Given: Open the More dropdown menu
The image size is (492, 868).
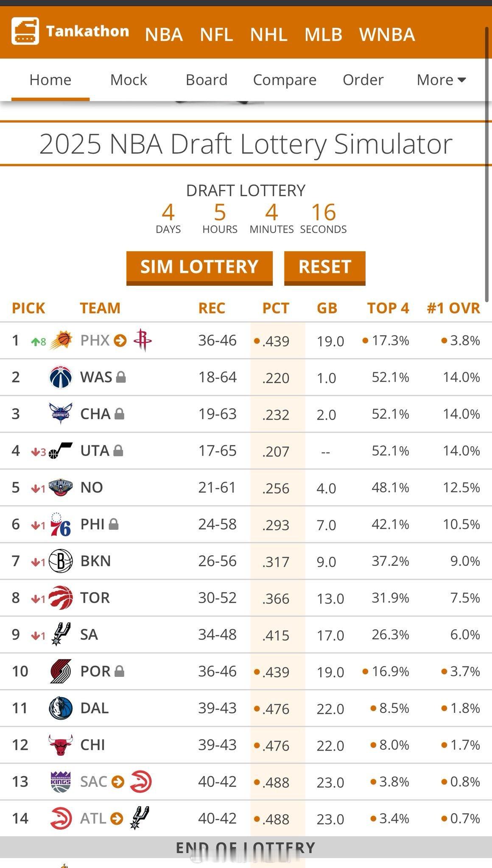Looking at the screenshot, I should pos(442,80).
